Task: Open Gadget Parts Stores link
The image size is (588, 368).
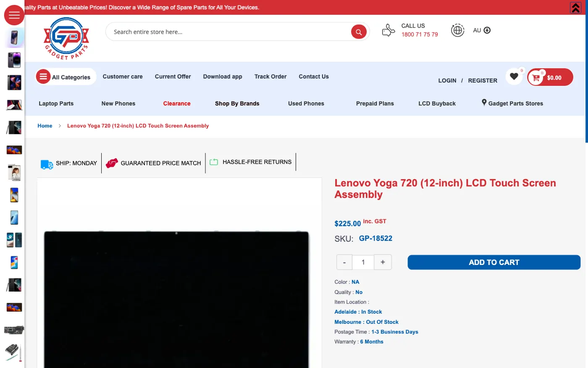Action: point(516,103)
